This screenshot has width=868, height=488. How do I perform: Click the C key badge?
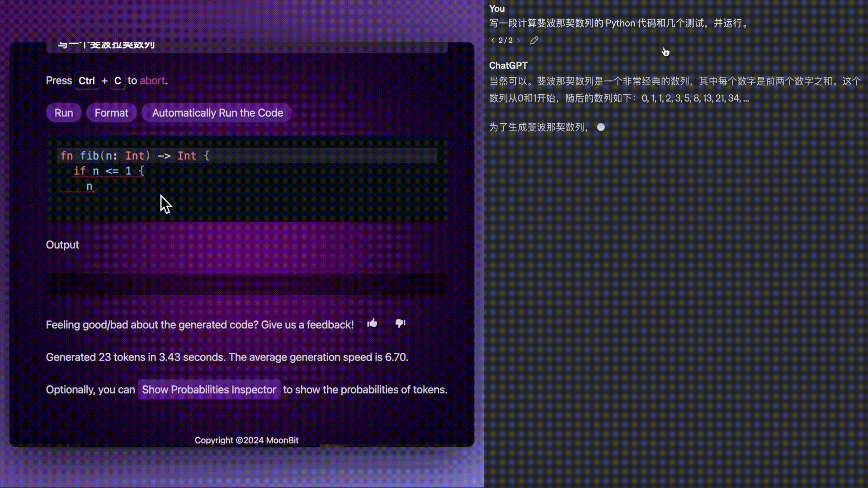(x=118, y=81)
